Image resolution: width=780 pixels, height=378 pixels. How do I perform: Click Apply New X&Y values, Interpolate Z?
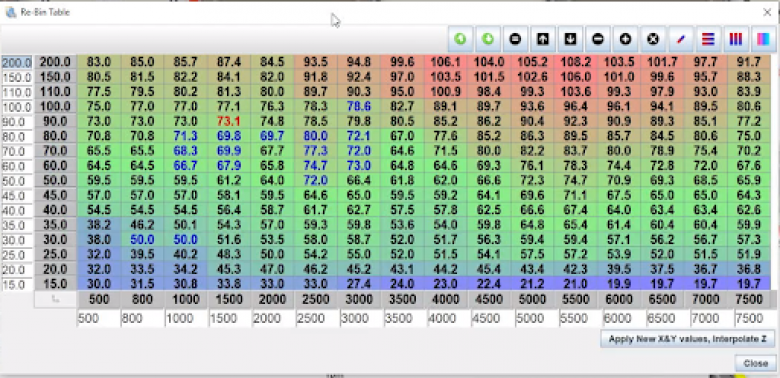point(687,339)
